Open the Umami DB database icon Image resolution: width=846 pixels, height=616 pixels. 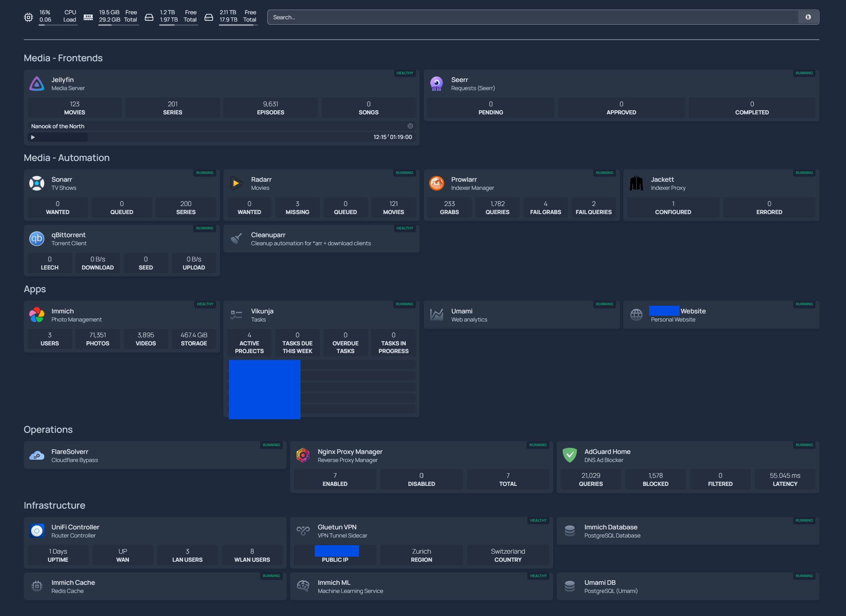pos(570,586)
